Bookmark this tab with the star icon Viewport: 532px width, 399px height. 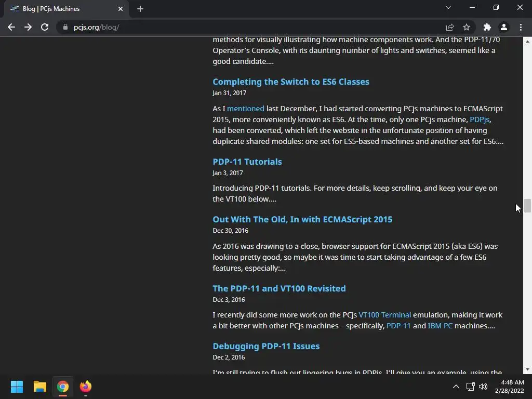click(467, 27)
